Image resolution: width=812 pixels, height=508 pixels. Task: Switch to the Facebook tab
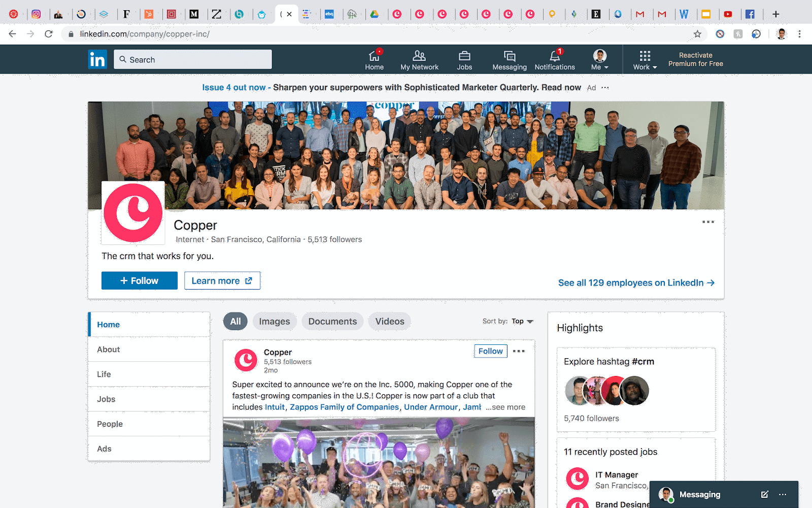(750, 14)
